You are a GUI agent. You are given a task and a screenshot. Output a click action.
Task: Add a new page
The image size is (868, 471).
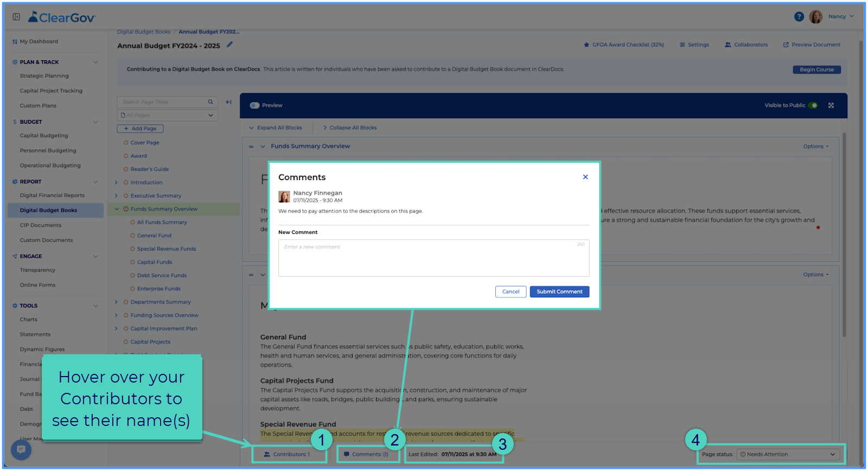click(x=140, y=129)
